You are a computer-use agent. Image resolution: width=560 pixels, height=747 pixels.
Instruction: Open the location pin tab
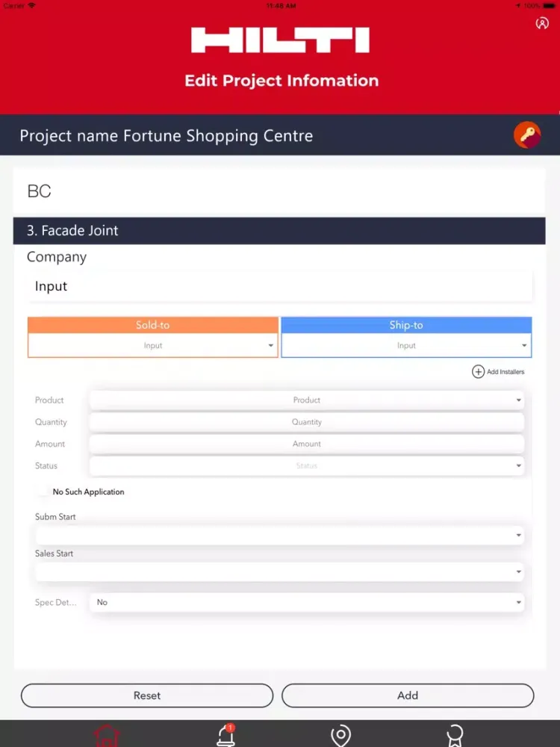point(340,736)
